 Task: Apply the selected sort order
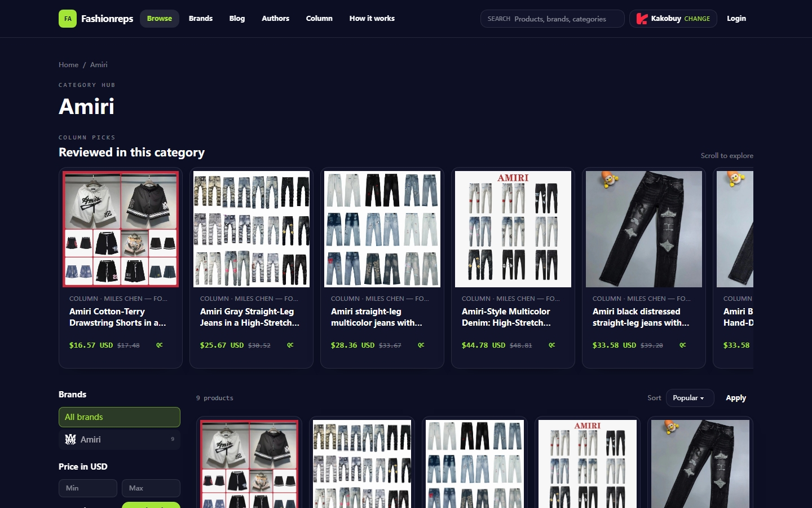736,398
